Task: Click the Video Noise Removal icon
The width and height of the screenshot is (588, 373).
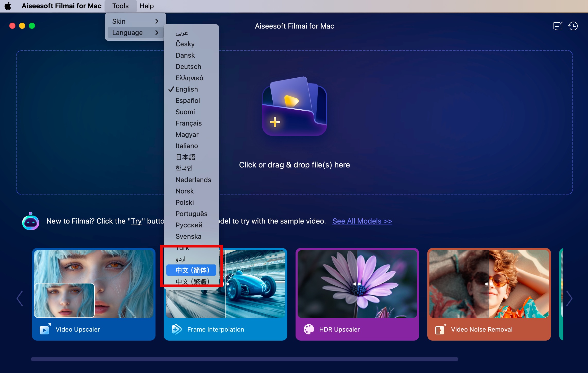Action: 440,329
